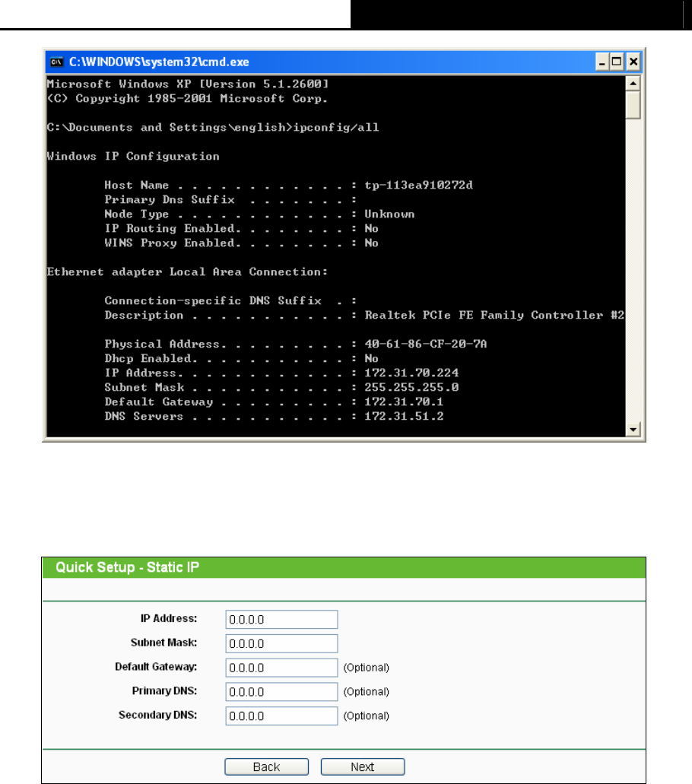Maximize the cmd.exe window

[x=617, y=62]
